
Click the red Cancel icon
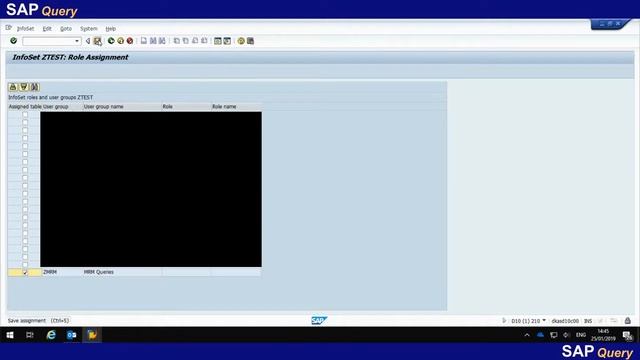pos(130,41)
